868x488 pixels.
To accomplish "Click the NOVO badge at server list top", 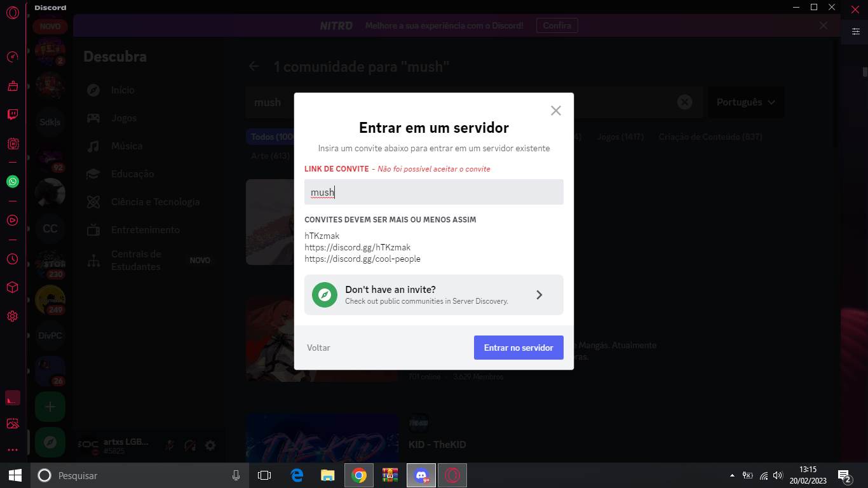I will (x=50, y=27).
